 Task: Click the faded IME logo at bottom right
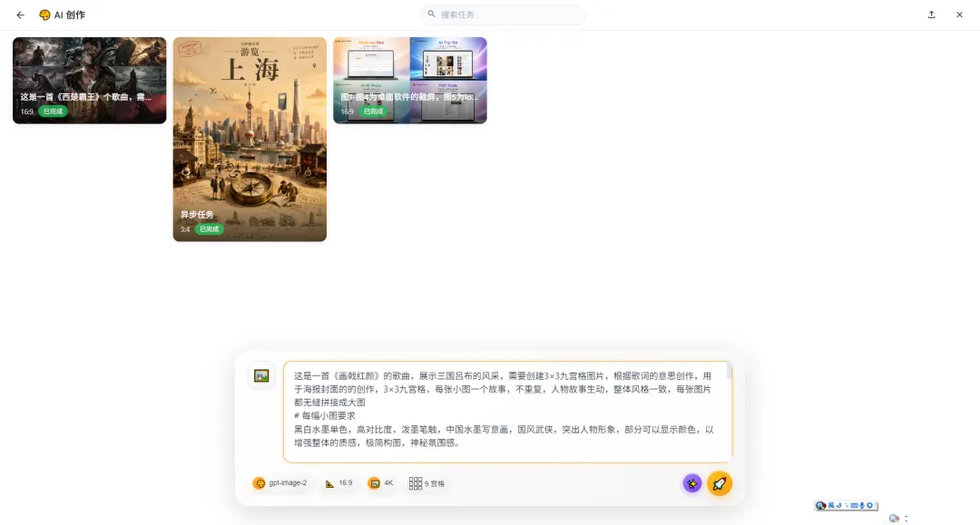(x=894, y=518)
